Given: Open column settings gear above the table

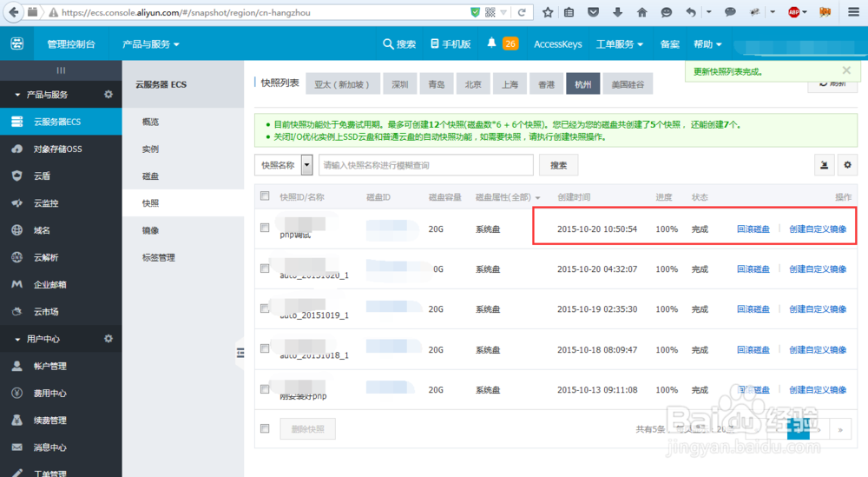Looking at the screenshot, I should pyautogui.click(x=847, y=165).
